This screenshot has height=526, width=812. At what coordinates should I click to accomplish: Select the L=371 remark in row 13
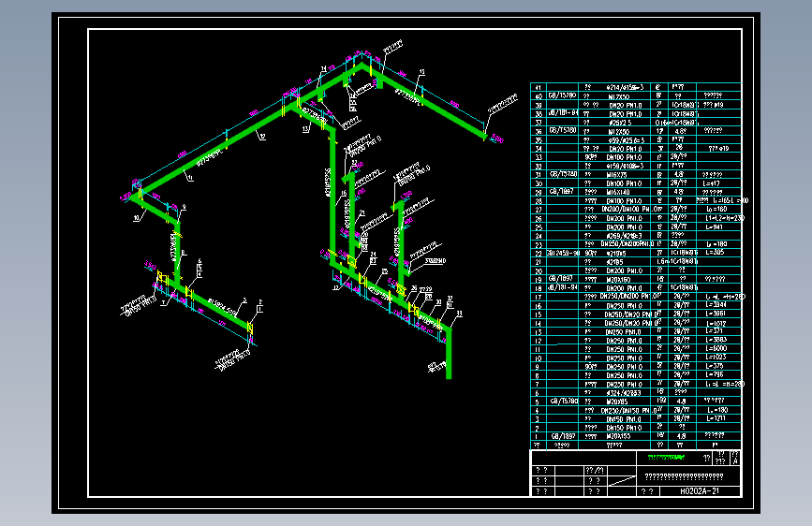point(715,330)
